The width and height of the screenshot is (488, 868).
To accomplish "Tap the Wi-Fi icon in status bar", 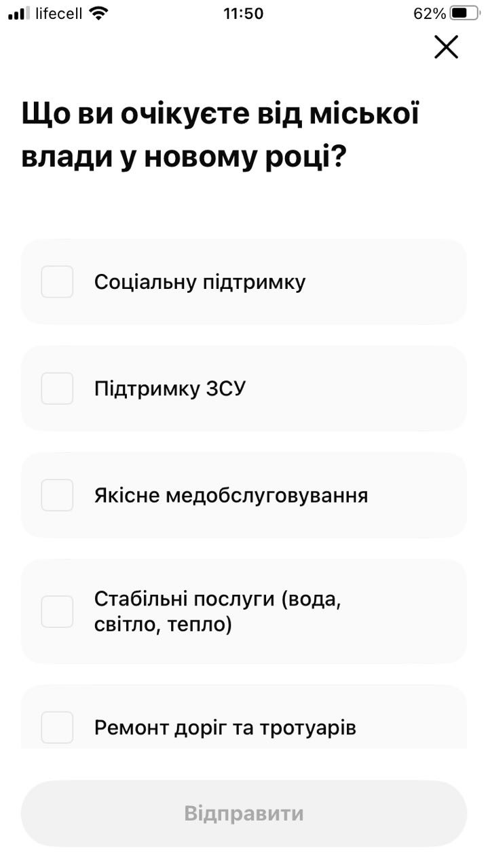I will (99, 14).
